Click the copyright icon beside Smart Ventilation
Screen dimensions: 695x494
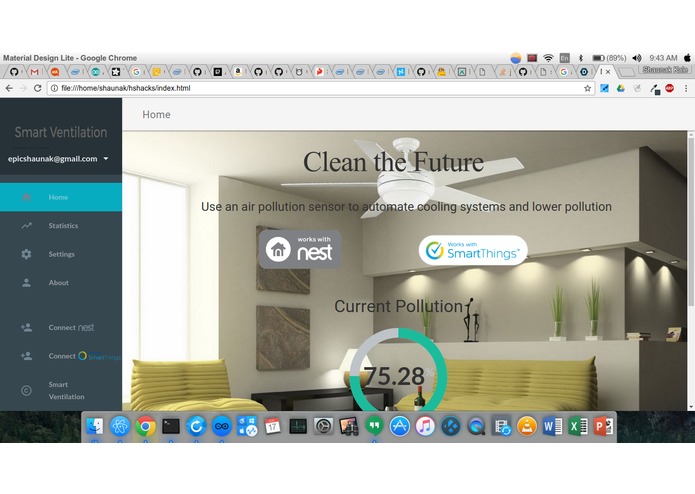(x=27, y=390)
